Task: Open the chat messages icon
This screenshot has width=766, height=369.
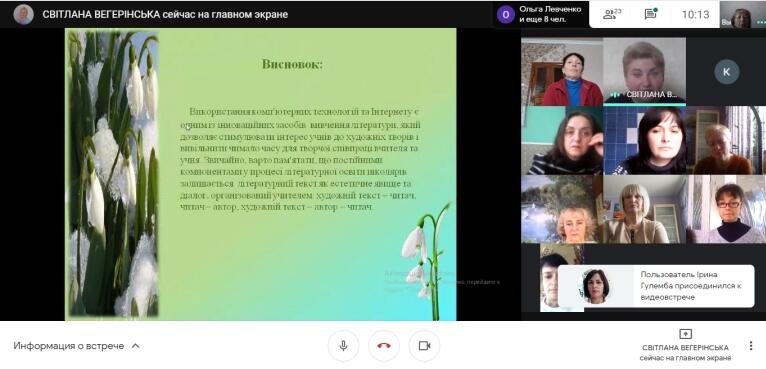Action: (650, 14)
